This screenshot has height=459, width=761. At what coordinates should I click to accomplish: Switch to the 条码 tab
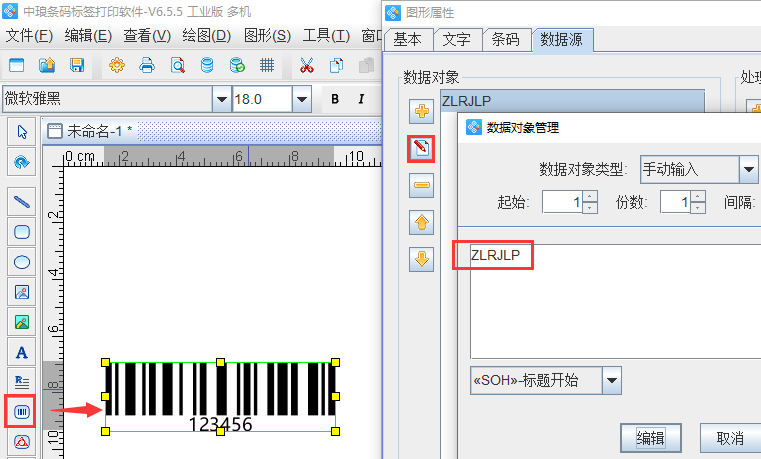506,39
